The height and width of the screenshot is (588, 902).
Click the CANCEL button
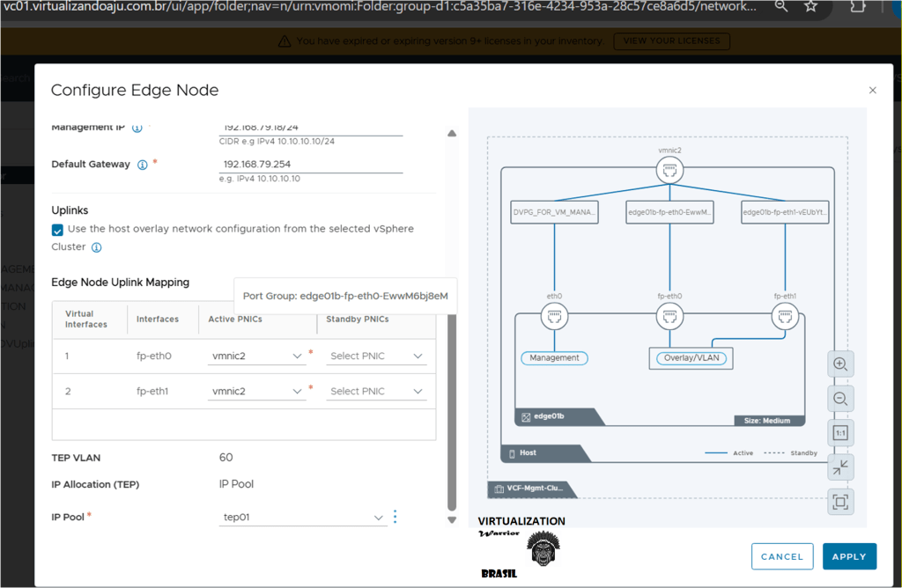tap(781, 556)
